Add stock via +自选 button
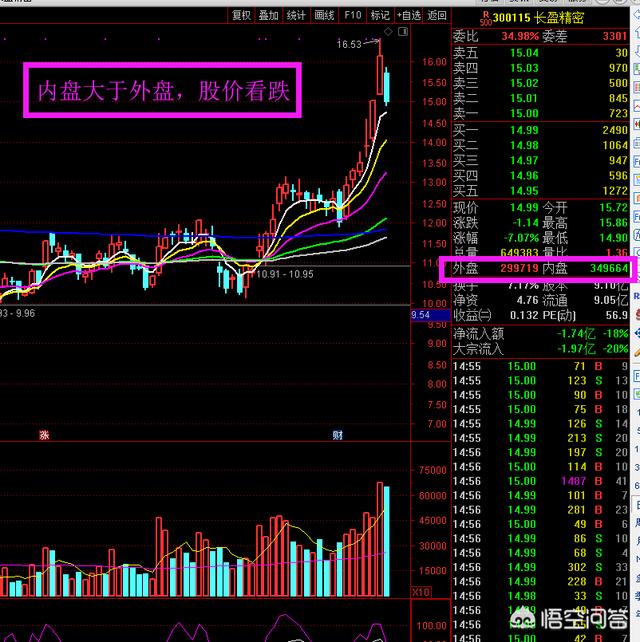This screenshot has width=640, height=642. [408, 15]
